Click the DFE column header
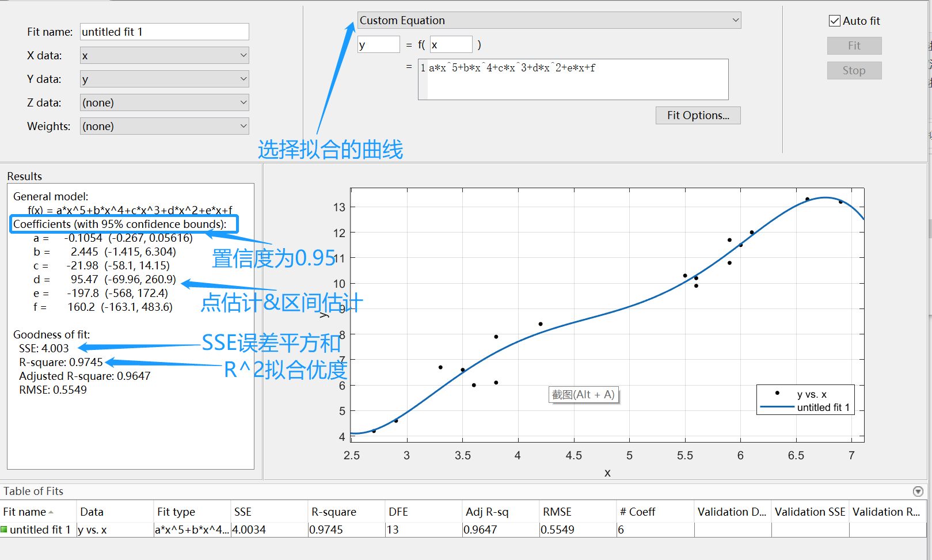 [424, 512]
